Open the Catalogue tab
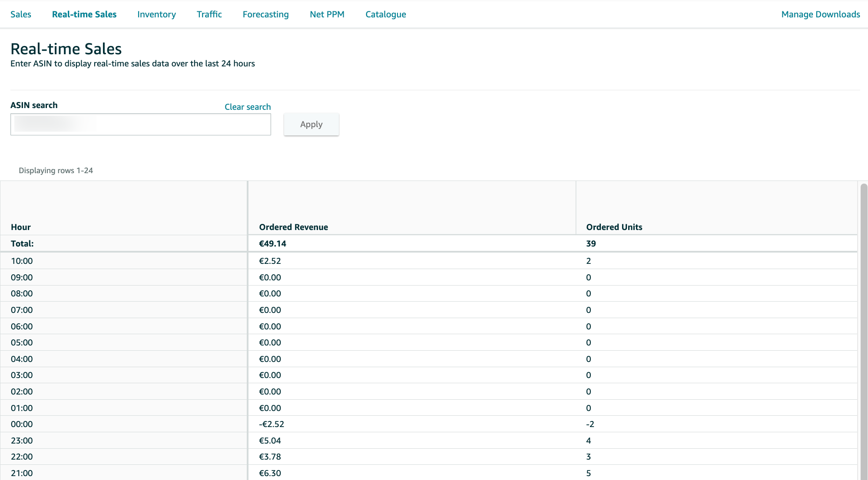 (x=385, y=14)
